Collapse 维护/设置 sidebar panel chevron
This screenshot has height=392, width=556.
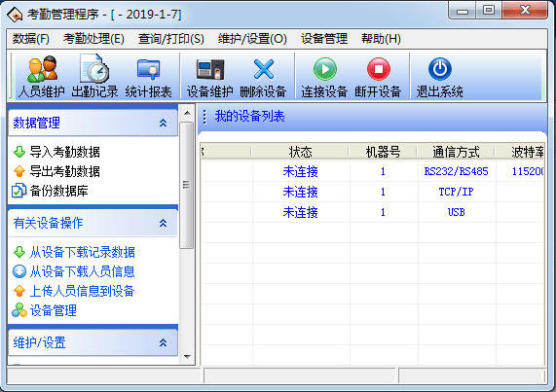pyautogui.click(x=164, y=342)
